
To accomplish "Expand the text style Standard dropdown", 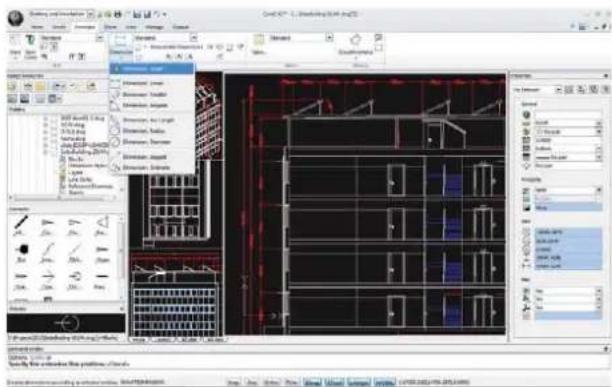I will (100, 38).
